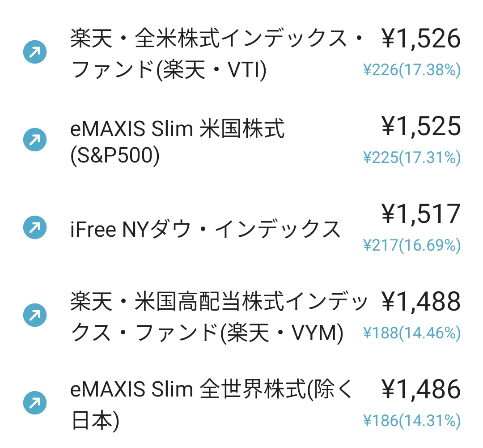Click the ¥186(14.31%) gain text

click(x=412, y=421)
